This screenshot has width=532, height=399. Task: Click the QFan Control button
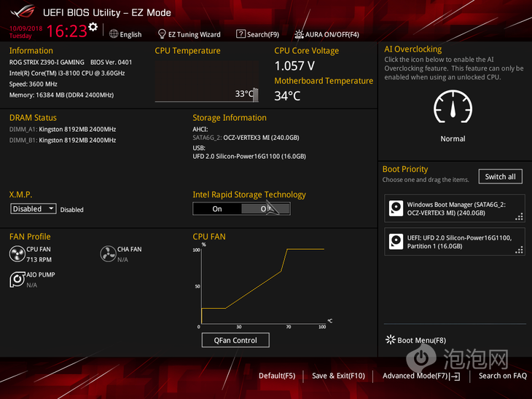coord(235,340)
